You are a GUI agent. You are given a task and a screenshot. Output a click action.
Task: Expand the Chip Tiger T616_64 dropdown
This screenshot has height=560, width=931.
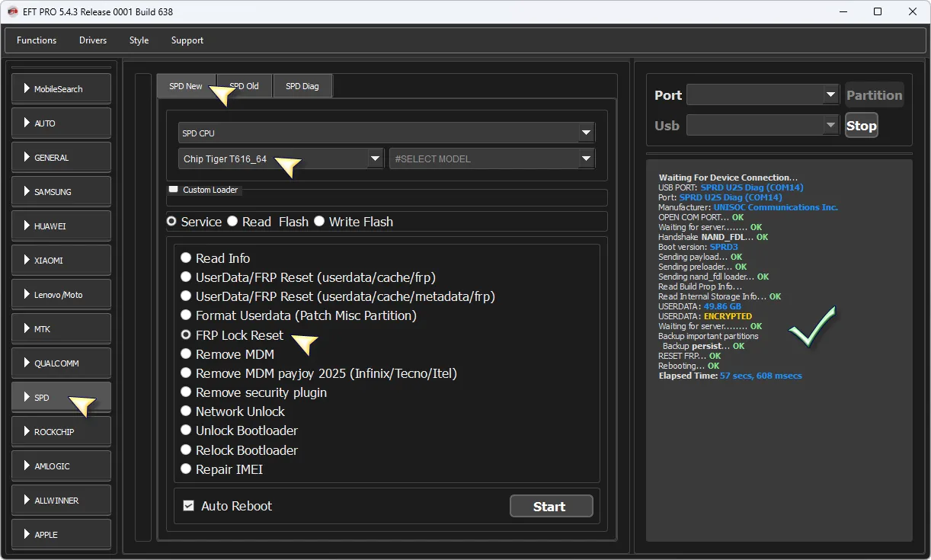(x=281, y=158)
